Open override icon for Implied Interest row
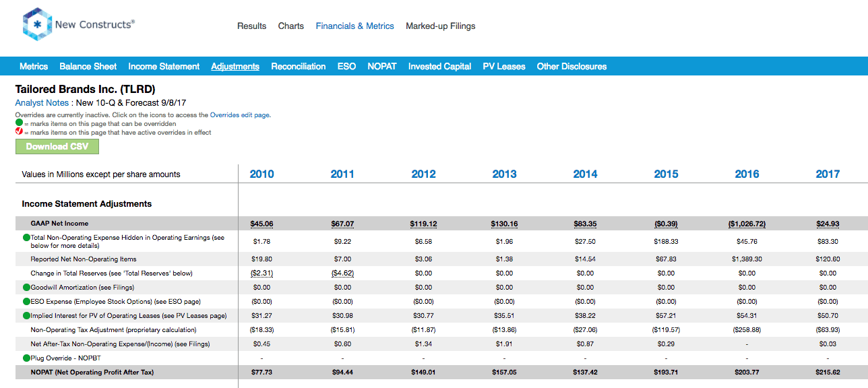 click(x=26, y=316)
